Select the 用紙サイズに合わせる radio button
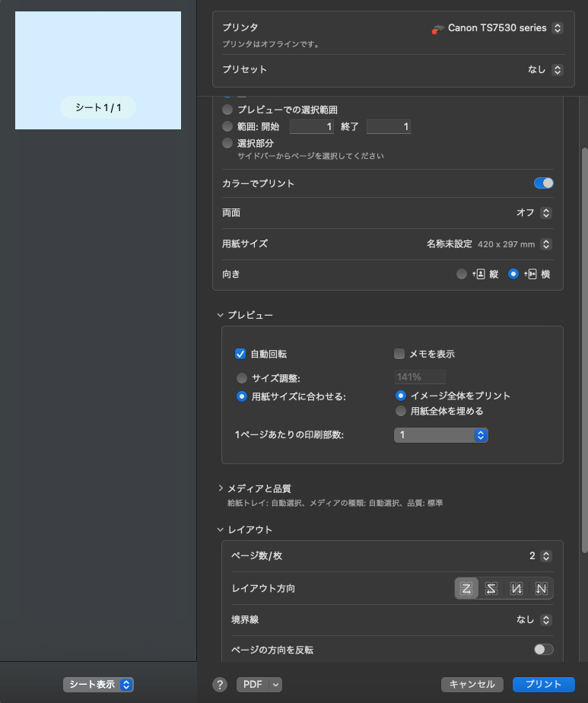The height and width of the screenshot is (703, 588). [x=242, y=396]
